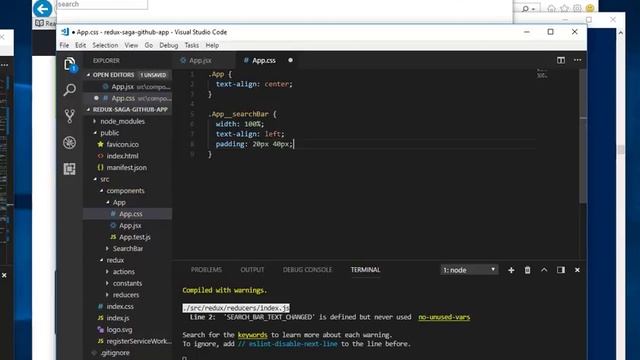Open the editor more actions ellipsis
640x360 pixels.
tap(577, 60)
